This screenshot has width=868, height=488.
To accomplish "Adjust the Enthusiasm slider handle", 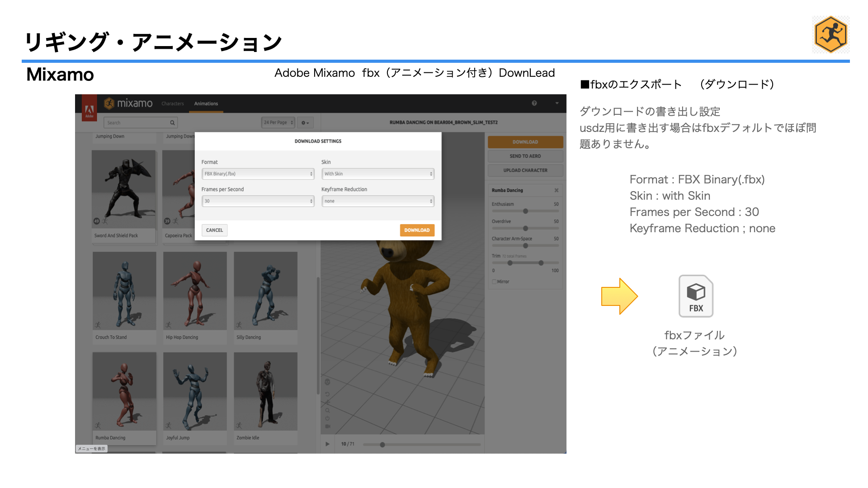I will (525, 211).
